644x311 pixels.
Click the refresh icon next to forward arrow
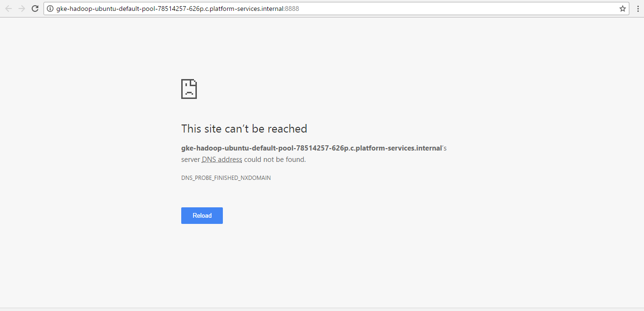coord(35,8)
